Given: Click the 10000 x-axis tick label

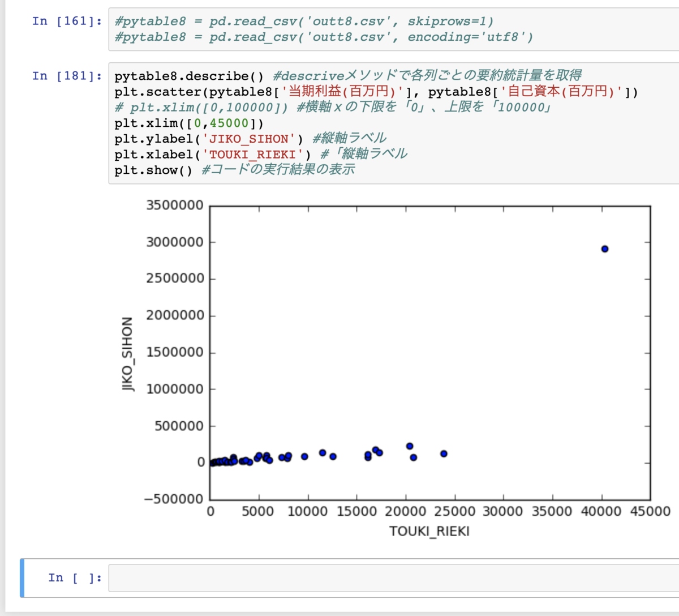Looking at the screenshot, I should pos(308,512).
